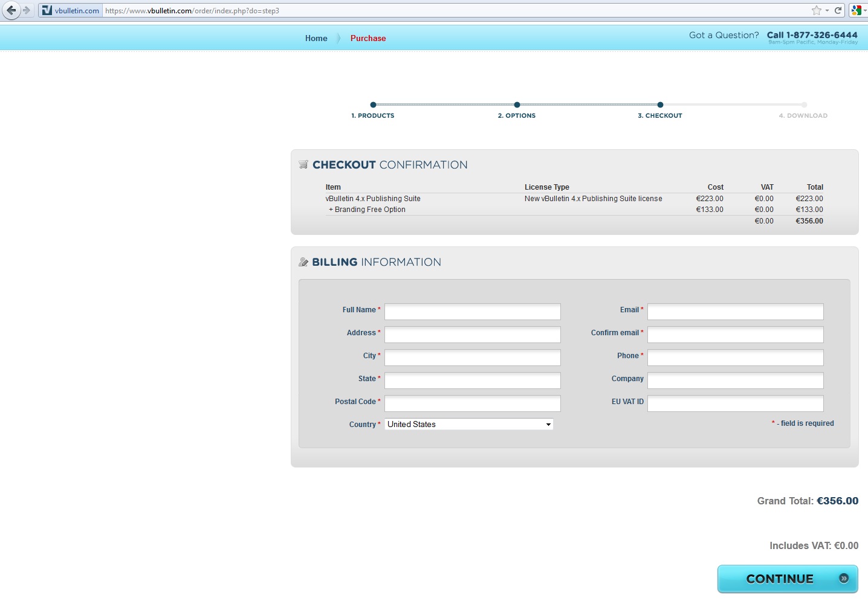Reload the page with the refresh icon
The image size is (868, 601).
tap(838, 10)
